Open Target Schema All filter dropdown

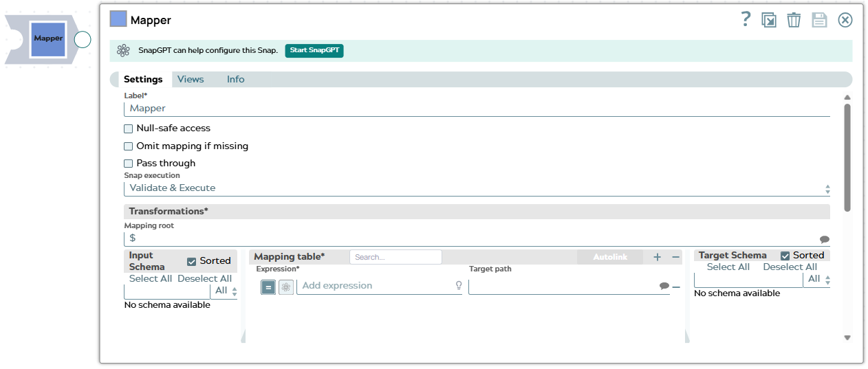click(817, 279)
